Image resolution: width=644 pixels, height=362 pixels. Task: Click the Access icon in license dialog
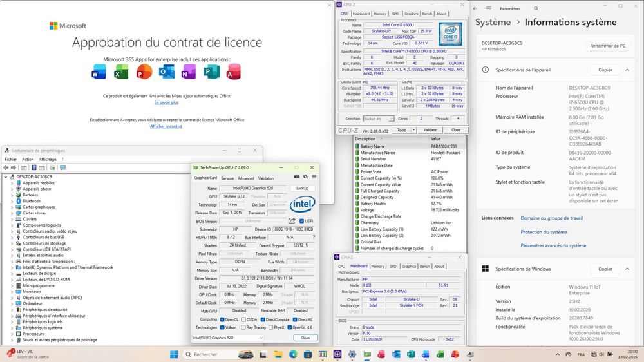(233, 72)
